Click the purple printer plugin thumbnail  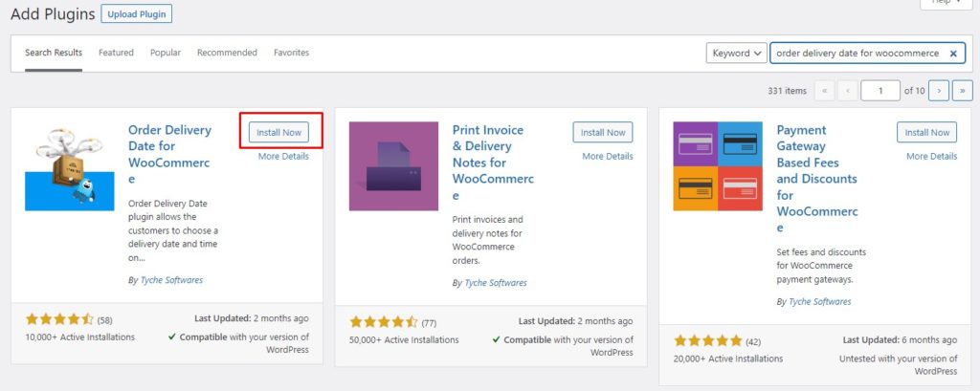[x=393, y=166]
